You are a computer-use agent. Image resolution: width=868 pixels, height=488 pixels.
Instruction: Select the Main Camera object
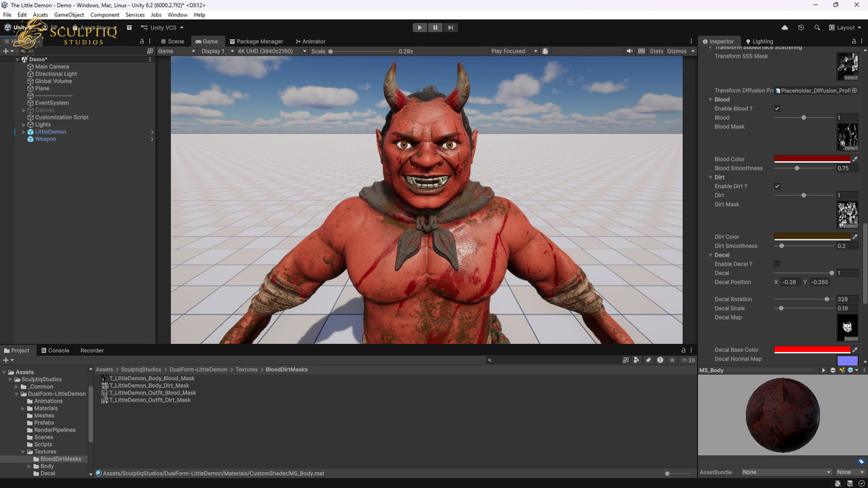click(x=48, y=67)
